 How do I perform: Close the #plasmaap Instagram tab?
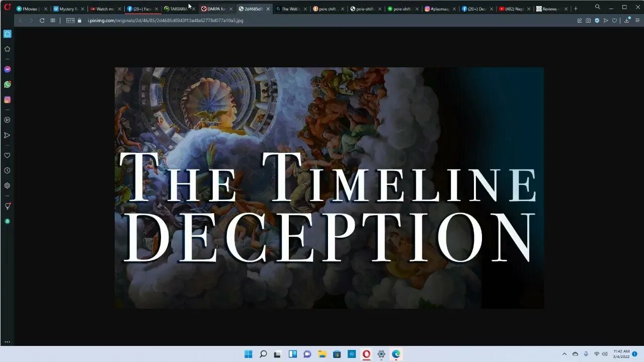tap(454, 9)
